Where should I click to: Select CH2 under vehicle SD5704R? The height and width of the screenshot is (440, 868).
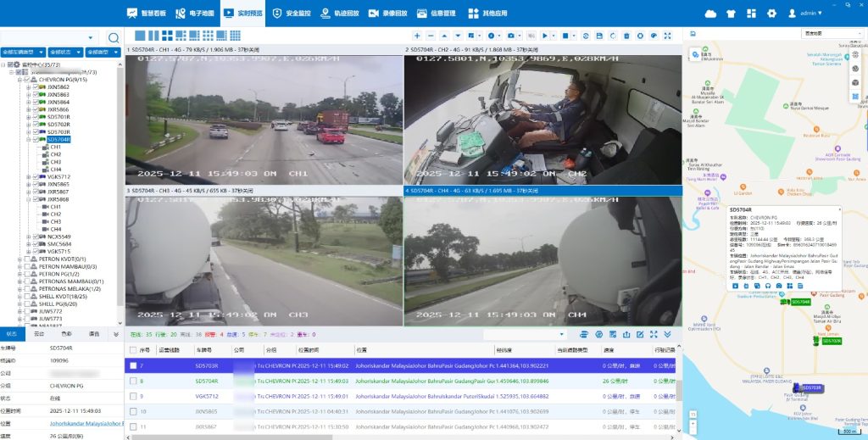pyautogui.click(x=55, y=154)
